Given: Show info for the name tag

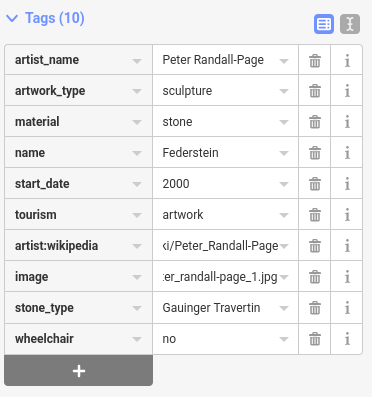Looking at the screenshot, I should pyautogui.click(x=347, y=153).
